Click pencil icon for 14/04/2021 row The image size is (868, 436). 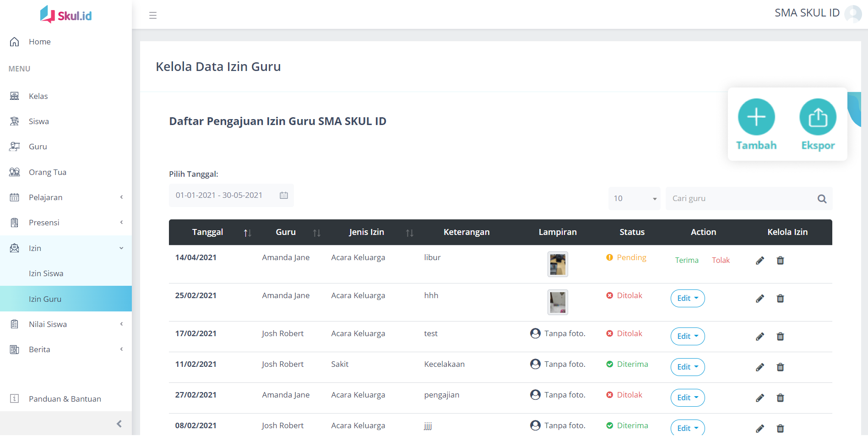click(x=760, y=261)
